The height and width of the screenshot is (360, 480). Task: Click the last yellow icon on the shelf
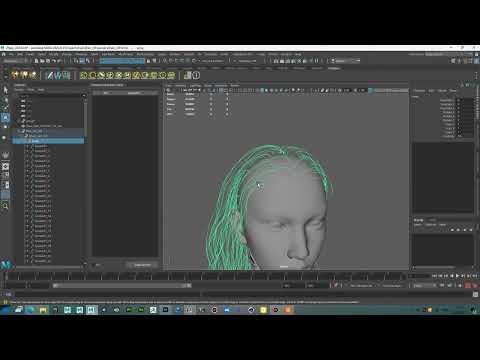pyautogui.click(x=171, y=75)
